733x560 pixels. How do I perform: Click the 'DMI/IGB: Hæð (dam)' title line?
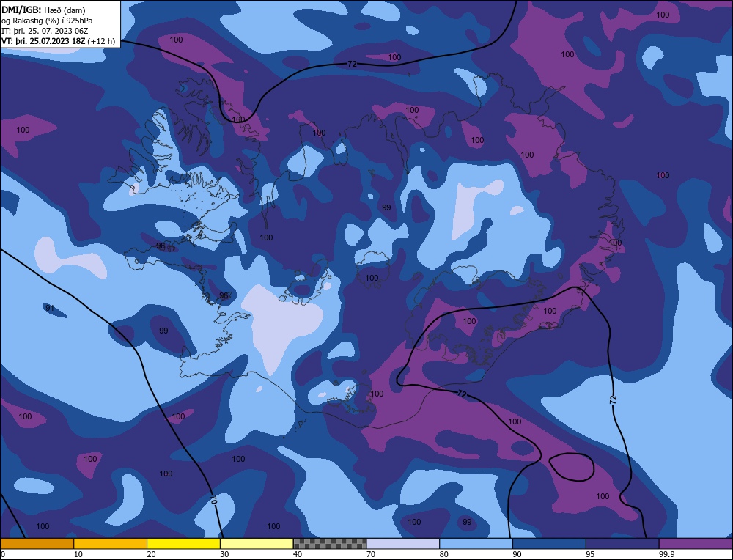(x=43, y=10)
